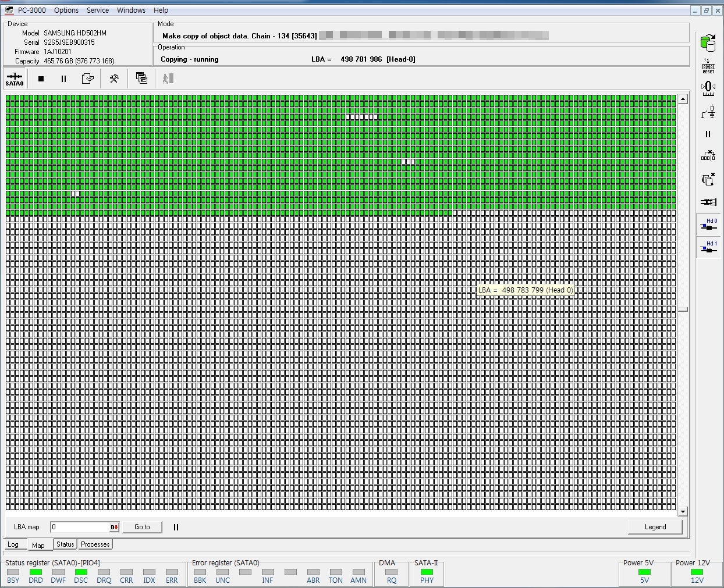Screen dimensions: 724x588
Task: Click the Copying - running status text
Action: pos(190,59)
